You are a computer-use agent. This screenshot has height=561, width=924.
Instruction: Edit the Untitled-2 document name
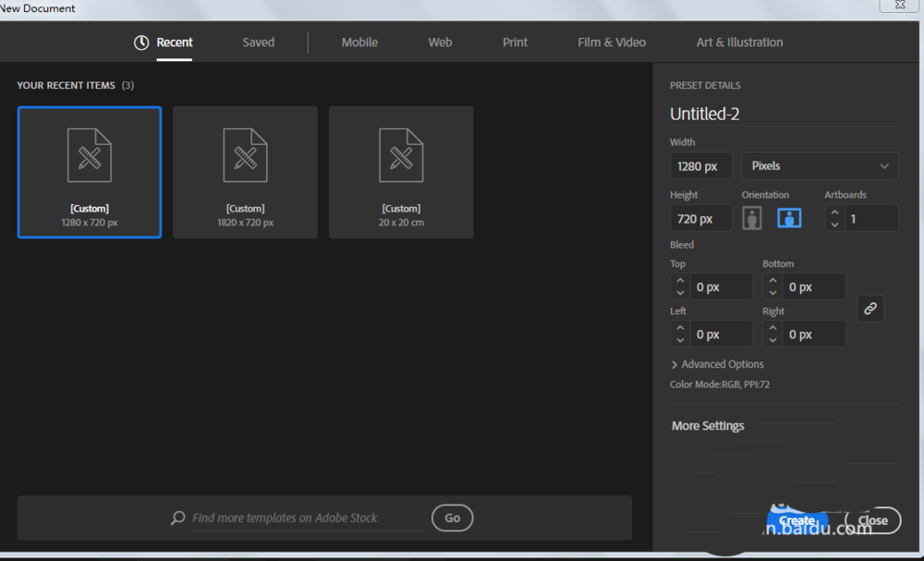(784, 114)
